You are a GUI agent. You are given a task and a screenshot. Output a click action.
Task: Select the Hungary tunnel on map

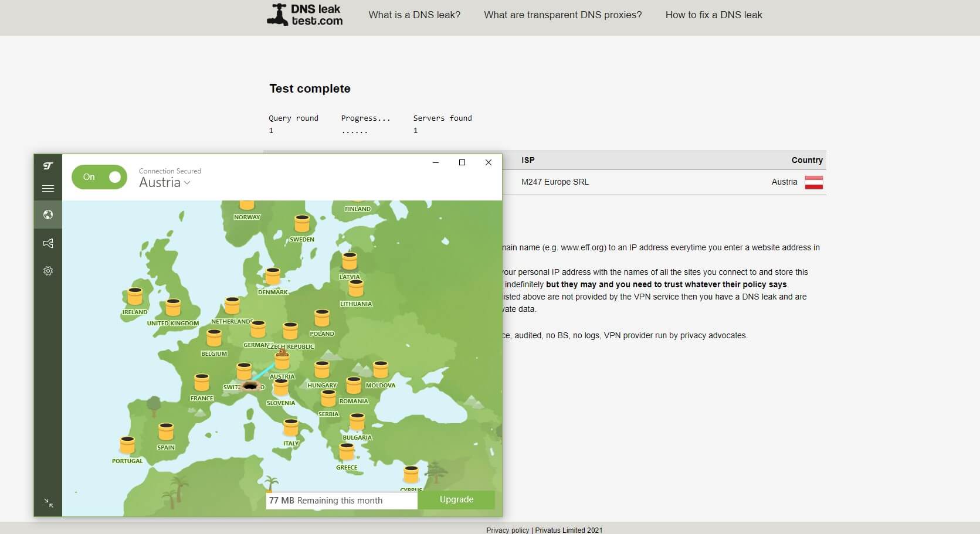tap(322, 369)
